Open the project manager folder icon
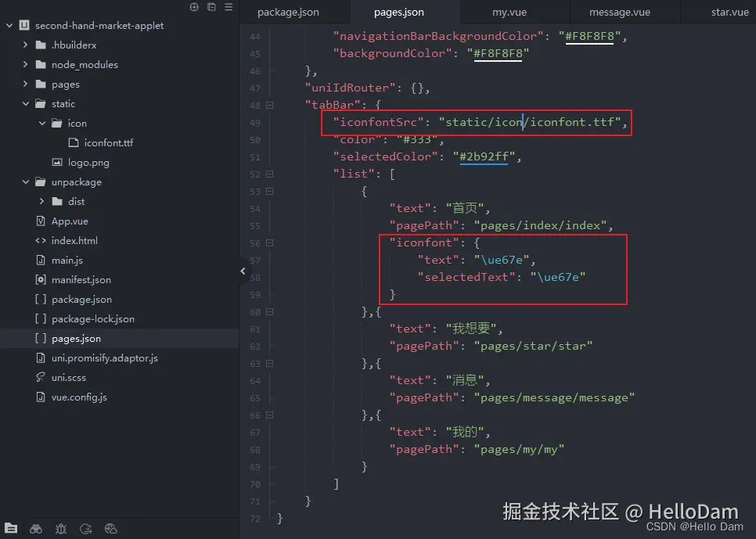Image resolution: width=756 pixels, height=539 pixels. 11,528
